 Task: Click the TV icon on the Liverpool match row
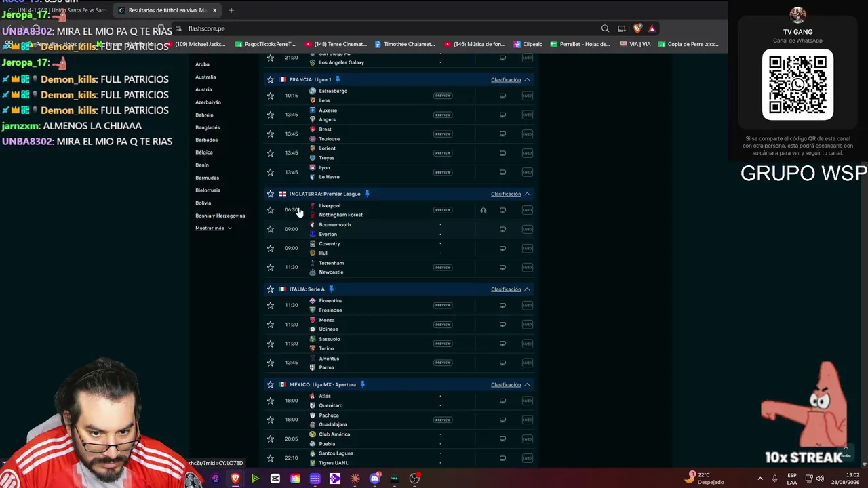(x=502, y=210)
